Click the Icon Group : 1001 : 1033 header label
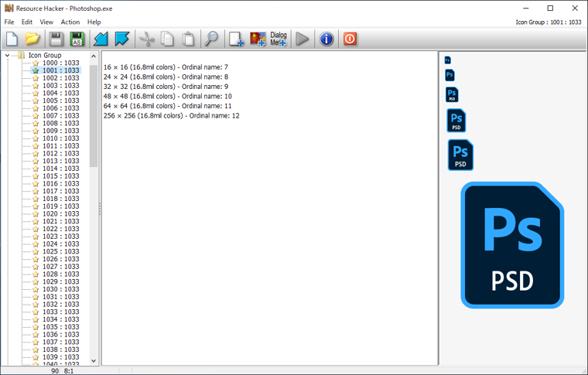The image size is (588, 375). click(549, 22)
